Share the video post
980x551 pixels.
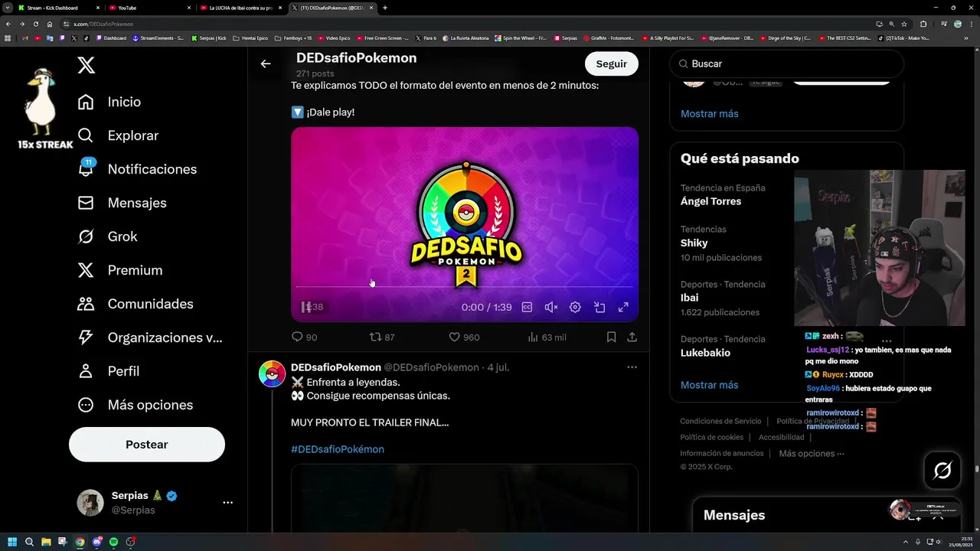pyautogui.click(x=632, y=337)
